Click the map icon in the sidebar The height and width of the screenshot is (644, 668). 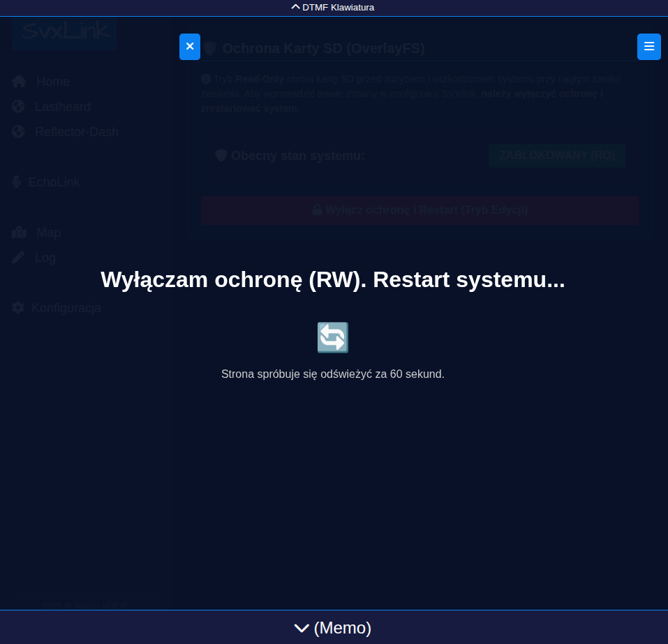[19, 233]
